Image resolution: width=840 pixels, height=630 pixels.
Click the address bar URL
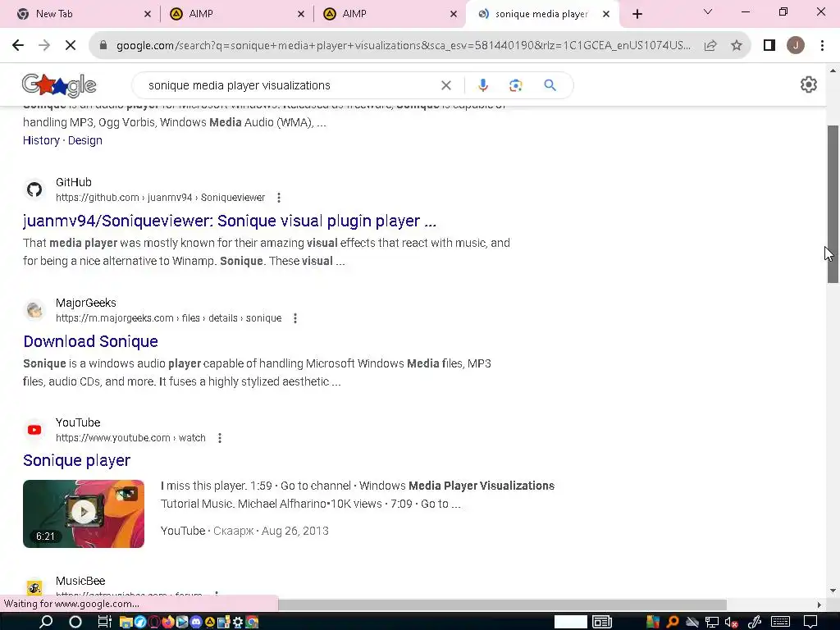403,46
